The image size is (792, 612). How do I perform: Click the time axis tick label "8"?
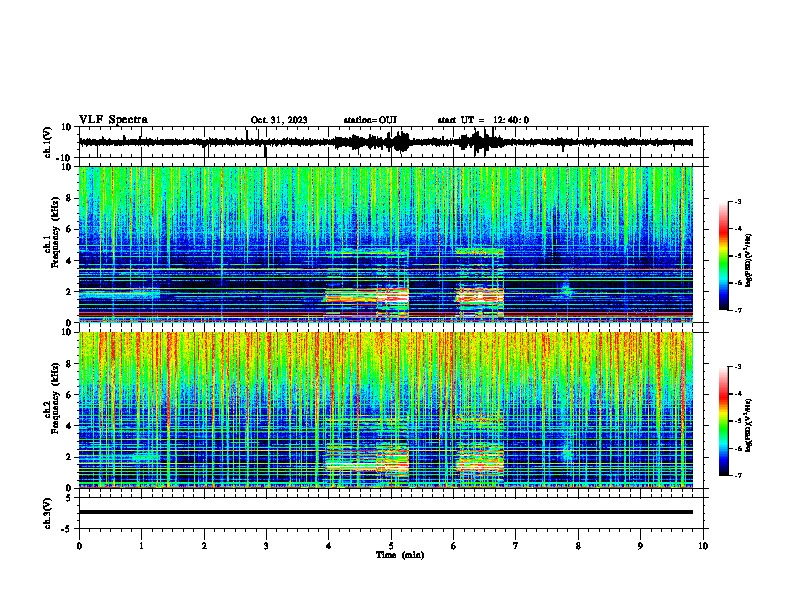(578, 546)
